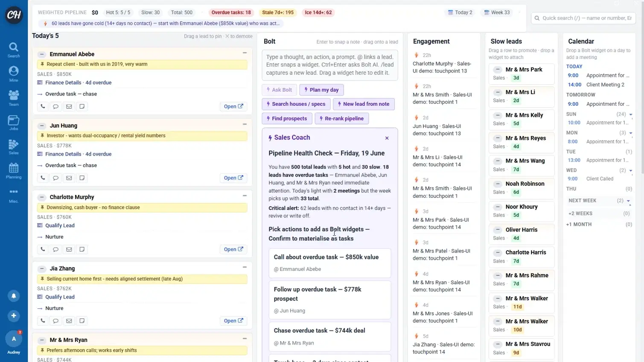Click the notifications bell icon
This screenshot has height=362, width=644.
(14, 295)
